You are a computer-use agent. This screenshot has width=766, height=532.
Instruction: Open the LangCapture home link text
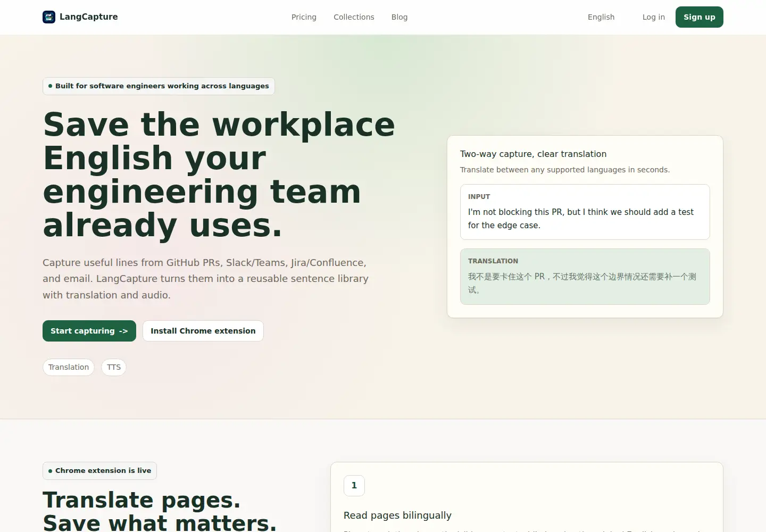click(89, 17)
